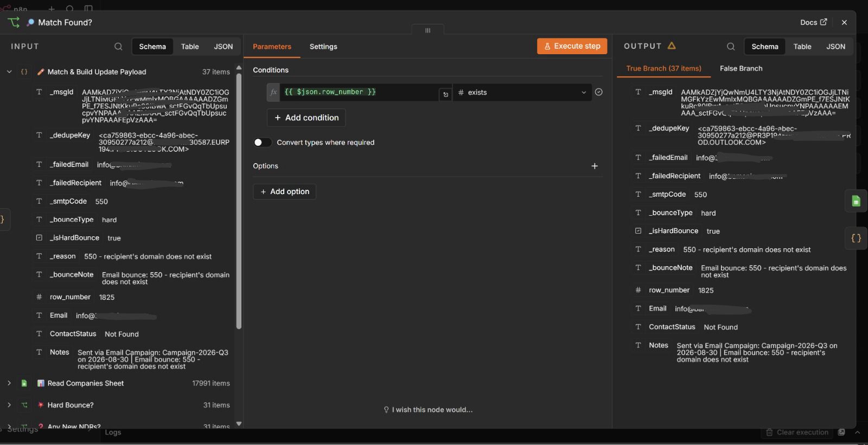Open search in the INPUT panel
The height and width of the screenshot is (445, 868).
point(118,47)
